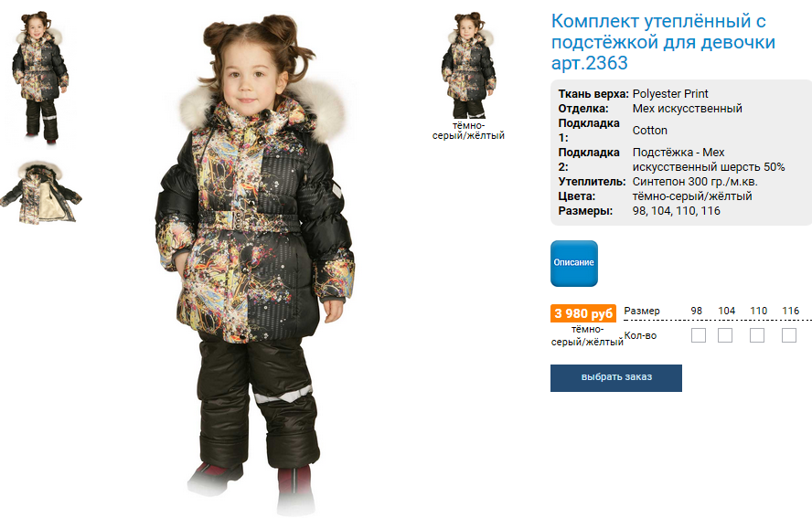Select the 116 size column header
Viewport: 812px width, 518px height.
[790, 311]
